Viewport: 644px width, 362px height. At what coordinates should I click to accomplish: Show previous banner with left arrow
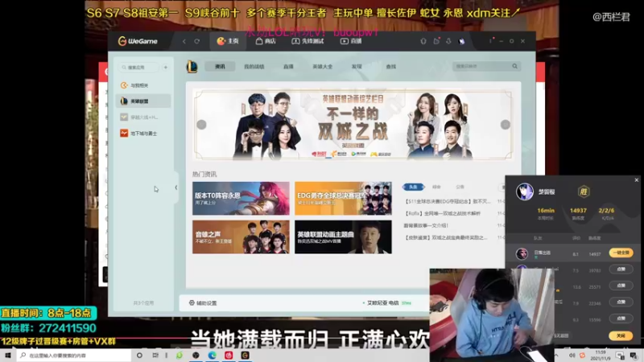201,125
